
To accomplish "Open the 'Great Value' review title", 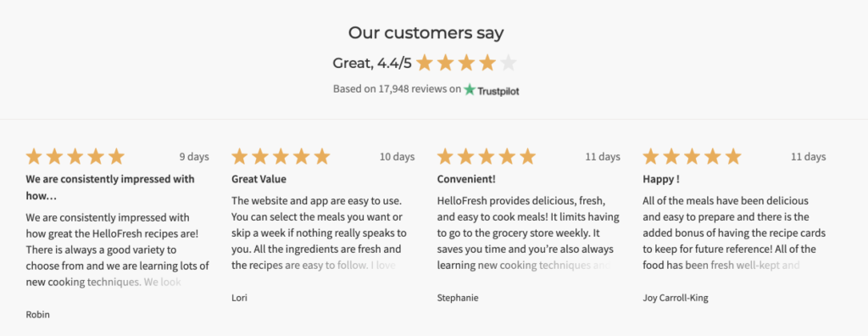I will 259,179.
